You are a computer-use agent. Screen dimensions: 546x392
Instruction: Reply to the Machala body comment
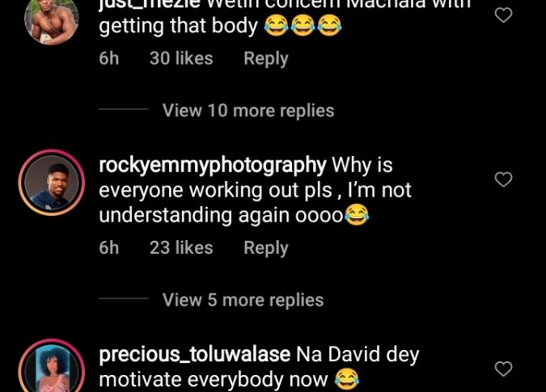tap(266, 58)
